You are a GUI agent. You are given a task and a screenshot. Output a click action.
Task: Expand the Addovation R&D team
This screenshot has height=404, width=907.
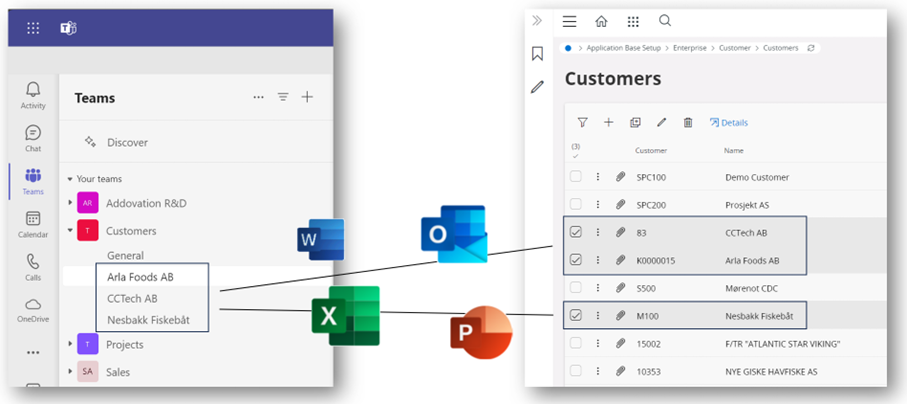click(70, 203)
